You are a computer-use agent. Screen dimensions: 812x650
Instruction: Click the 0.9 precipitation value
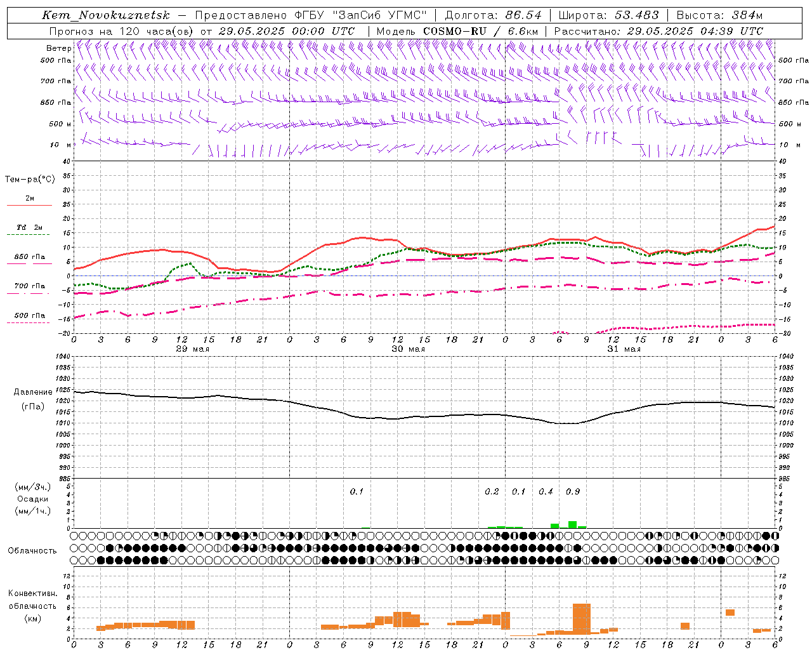pyautogui.click(x=573, y=491)
